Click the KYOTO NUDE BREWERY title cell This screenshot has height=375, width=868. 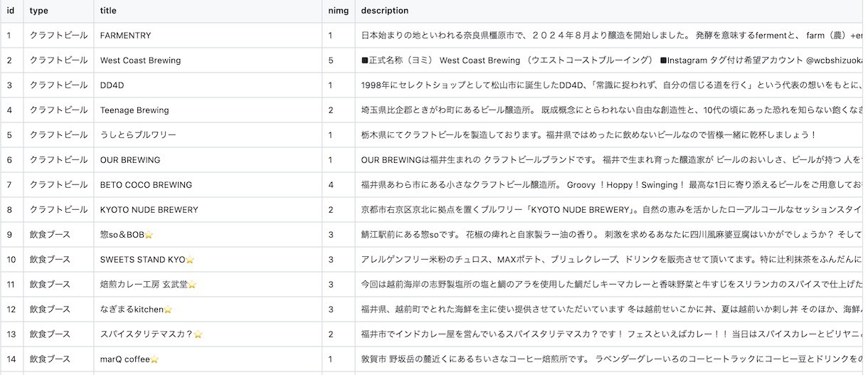click(149, 210)
